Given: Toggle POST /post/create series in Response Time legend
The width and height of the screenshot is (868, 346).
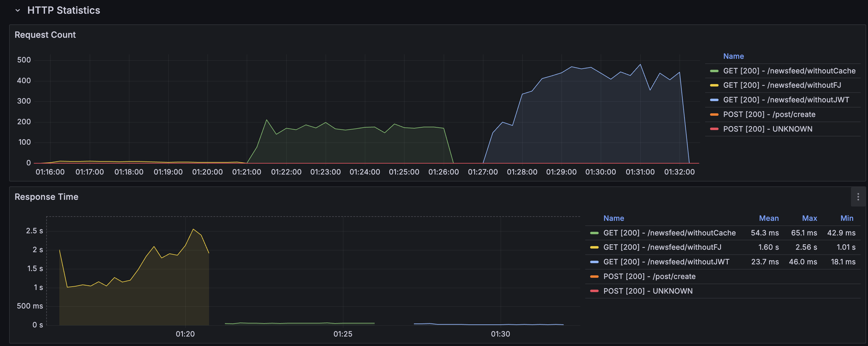Looking at the screenshot, I should (x=649, y=276).
